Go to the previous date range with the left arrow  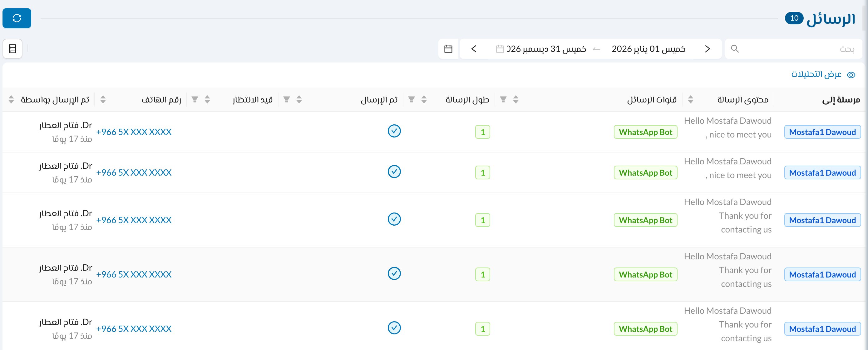[474, 49]
